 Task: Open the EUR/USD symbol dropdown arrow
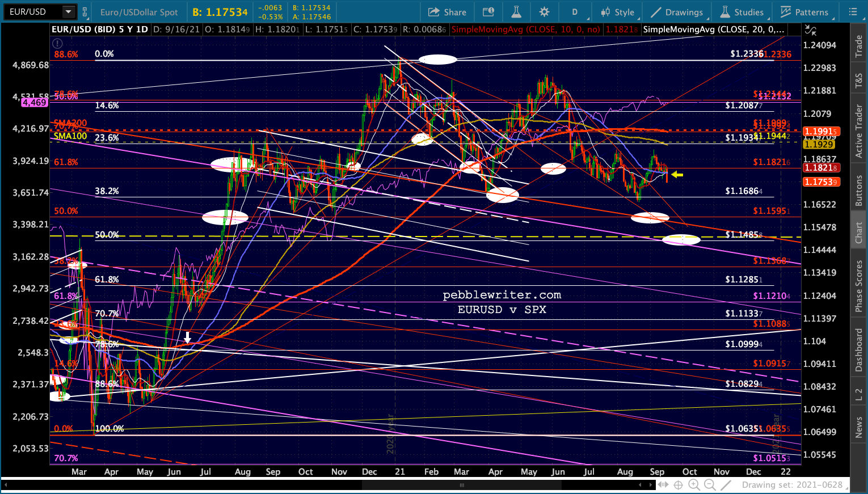(69, 12)
